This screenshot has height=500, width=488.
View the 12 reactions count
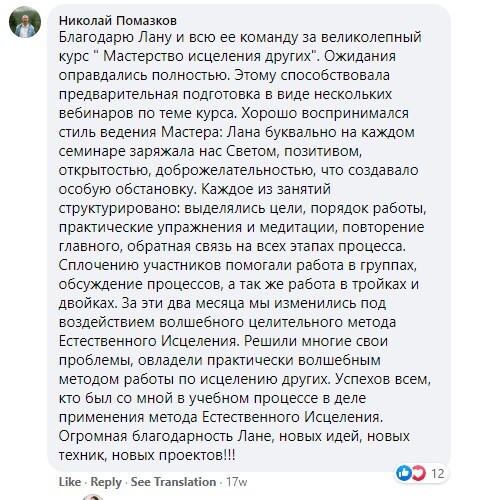pos(437,473)
